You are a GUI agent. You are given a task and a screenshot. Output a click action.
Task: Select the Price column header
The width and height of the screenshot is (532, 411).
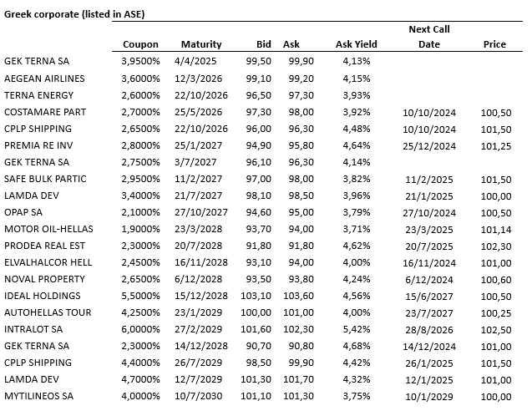click(494, 45)
